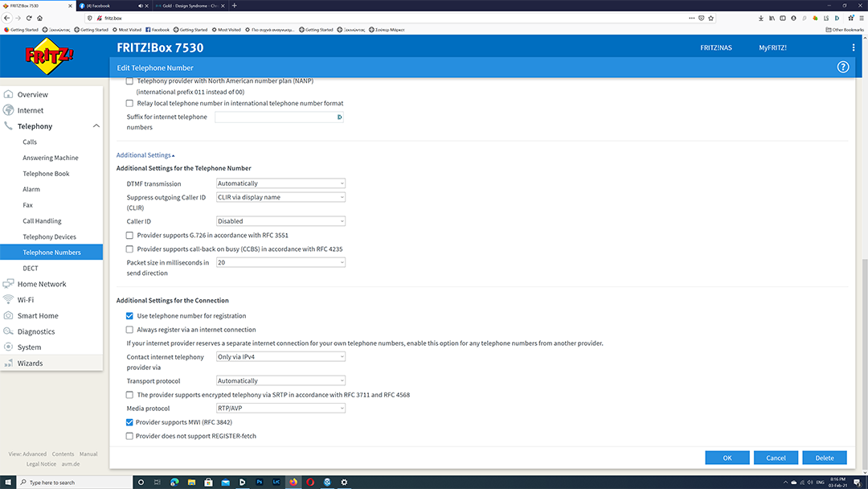
Task: Open Photoshop from taskbar
Action: pyautogui.click(x=259, y=482)
